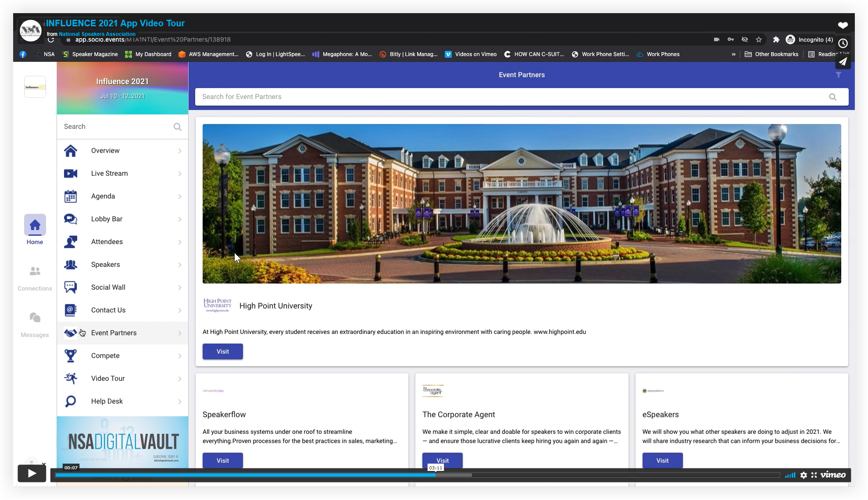
Task: Expand the Live Stream chevron arrow
Action: 180,174
